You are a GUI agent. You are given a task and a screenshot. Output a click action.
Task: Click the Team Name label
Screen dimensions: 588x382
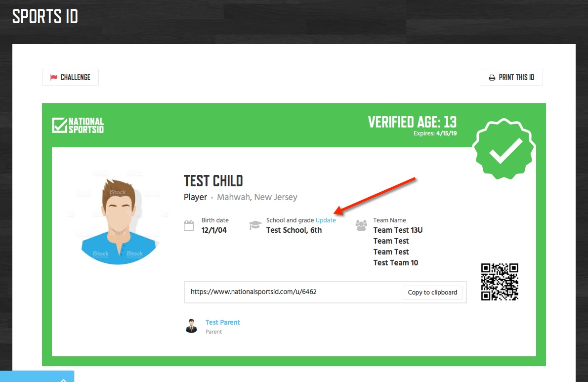tap(390, 220)
